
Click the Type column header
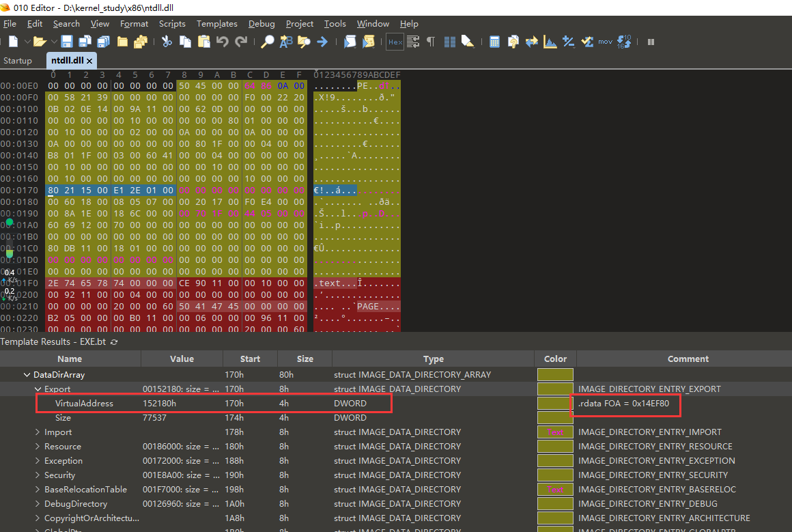[x=434, y=359]
